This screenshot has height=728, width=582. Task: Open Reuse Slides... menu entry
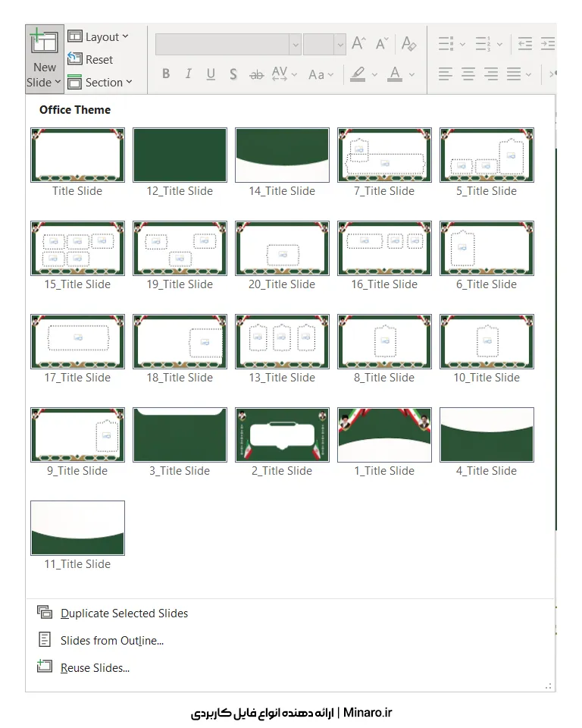[290, 667]
